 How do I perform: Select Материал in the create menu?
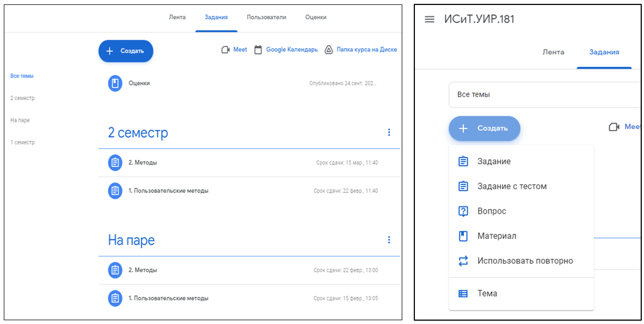click(496, 236)
